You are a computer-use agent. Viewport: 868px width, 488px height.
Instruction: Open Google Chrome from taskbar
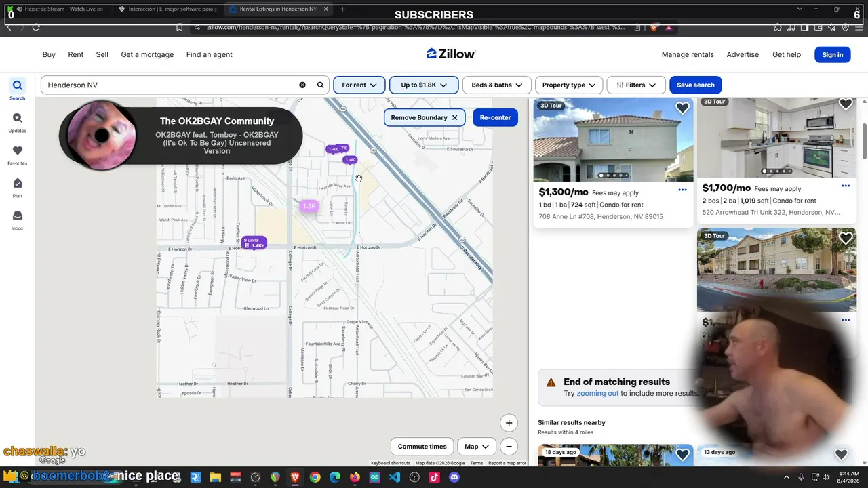point(315,477)
